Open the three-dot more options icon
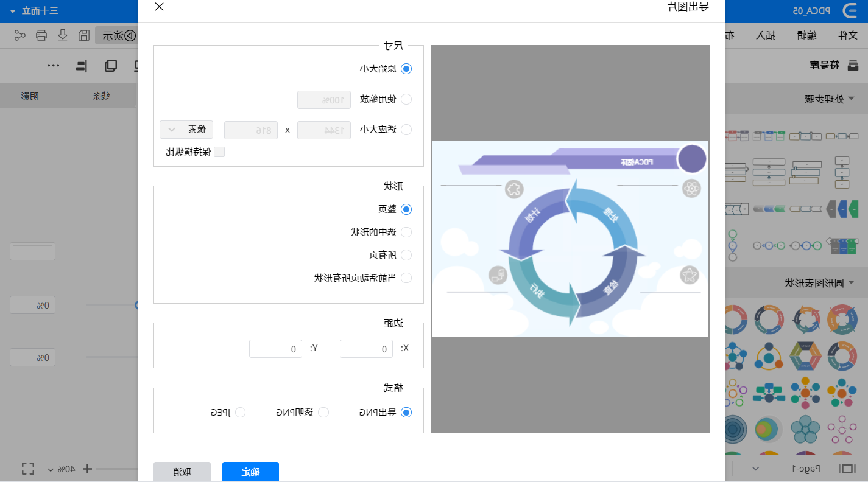The height and width of the screenshot is (482, 868). tap(54, 66)
